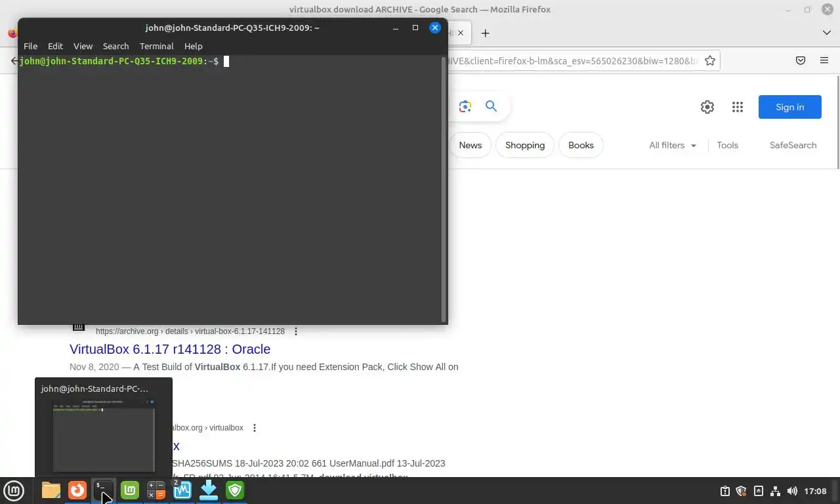
Task: Open a new Firefox tab with plus
Action: pos(485,33)
